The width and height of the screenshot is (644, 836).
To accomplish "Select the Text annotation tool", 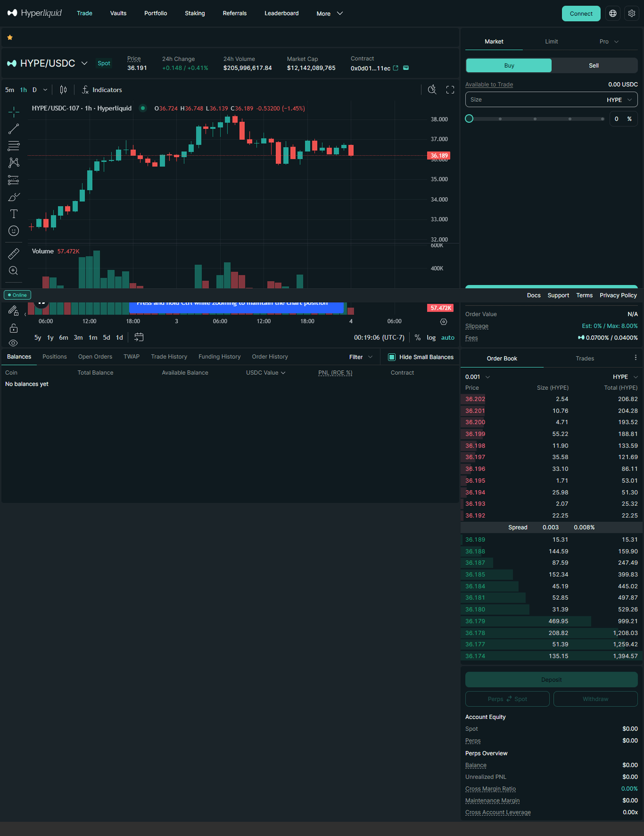I will [13, 214].
